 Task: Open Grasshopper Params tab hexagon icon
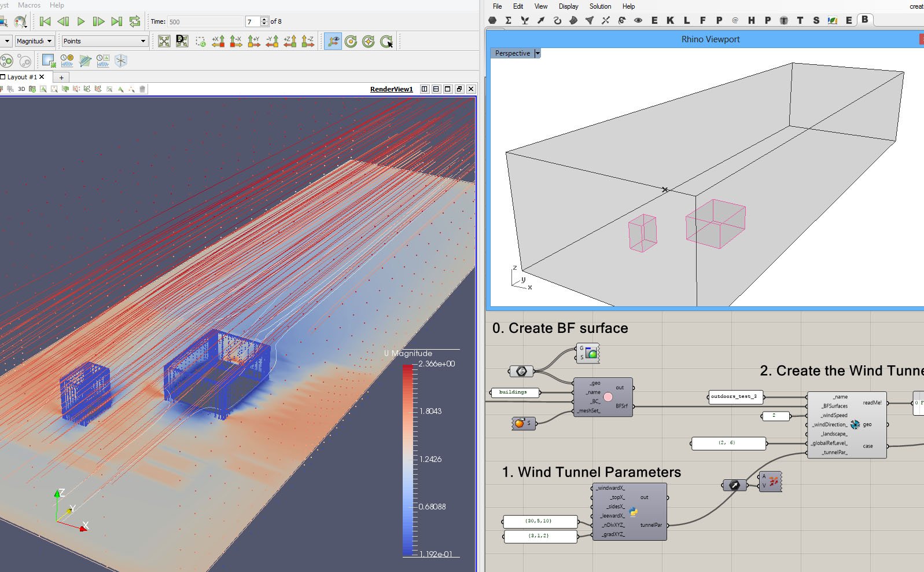(x=492, y=20)
